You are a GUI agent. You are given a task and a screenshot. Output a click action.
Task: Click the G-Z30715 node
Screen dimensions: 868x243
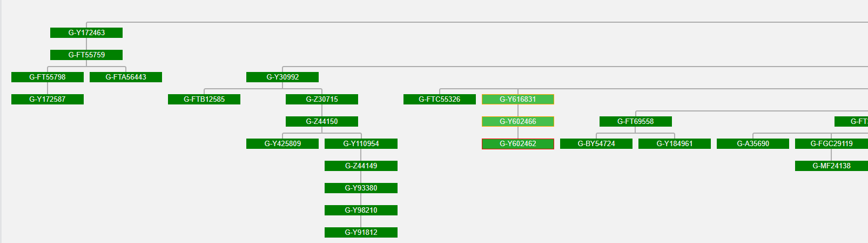(x=322, y=100)
